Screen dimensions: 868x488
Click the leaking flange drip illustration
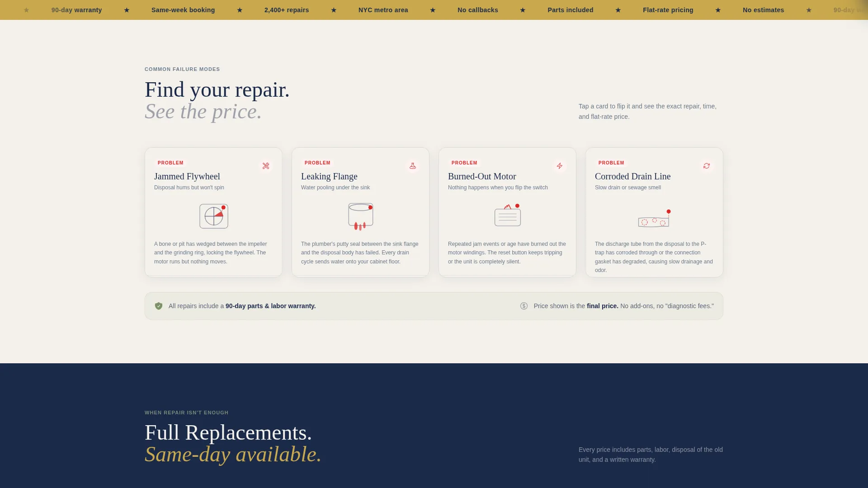361,216
